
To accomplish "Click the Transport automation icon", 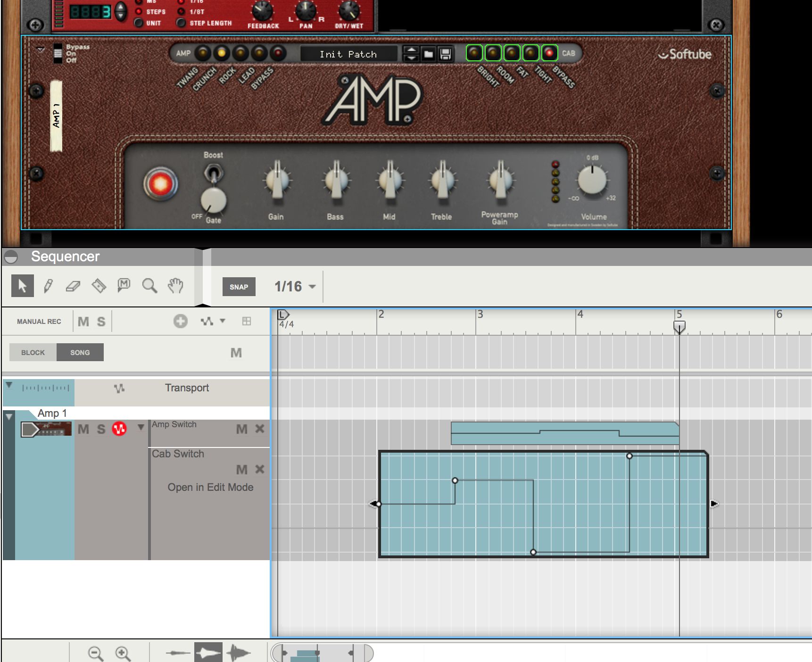I will [x=119, y=388].
